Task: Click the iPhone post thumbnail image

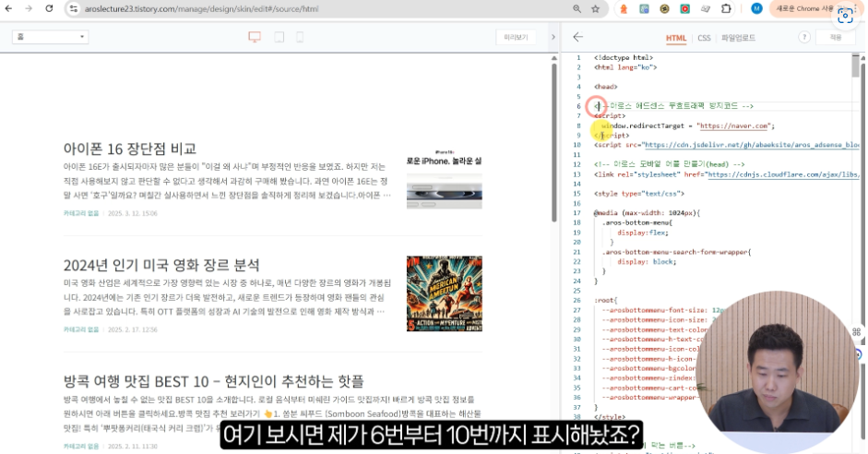Action: (x=444, y=177)
